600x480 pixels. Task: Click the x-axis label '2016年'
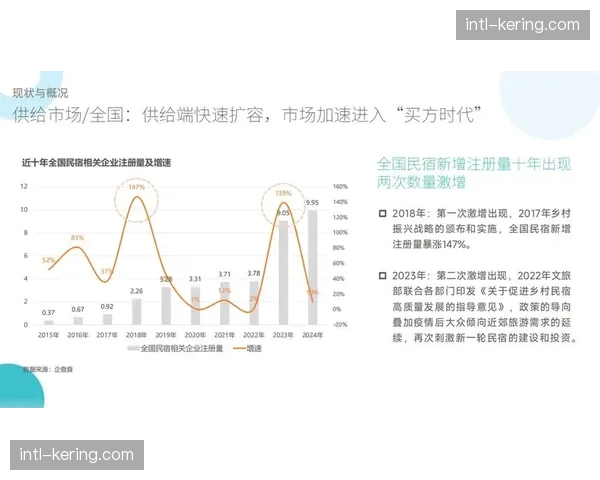78,335
